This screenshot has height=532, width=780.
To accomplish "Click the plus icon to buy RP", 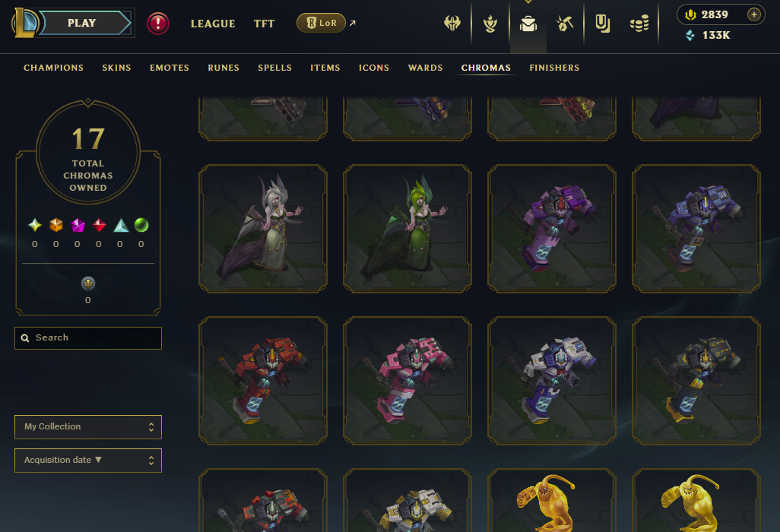I will pos(754,14).
